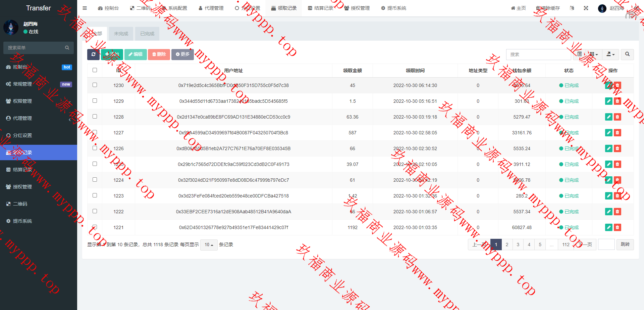Click the fullscreen icon in top bar
The image size is (644, 310).
click(586, 8)
